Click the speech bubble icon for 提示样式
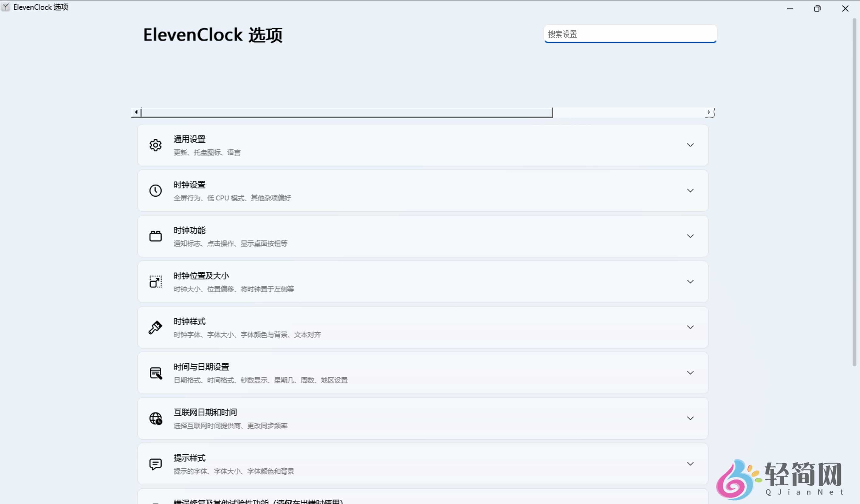The image size is (860, 504). pos(155,464)
